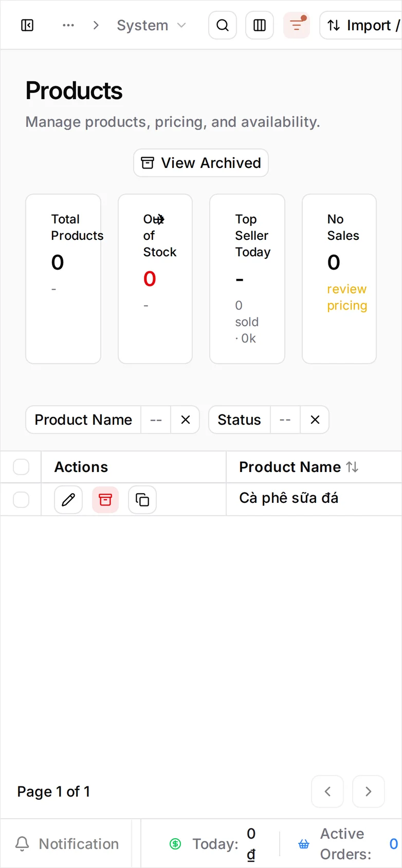Toggle column visibility settings
Screen dimensions: 402x868
[260, 25]
